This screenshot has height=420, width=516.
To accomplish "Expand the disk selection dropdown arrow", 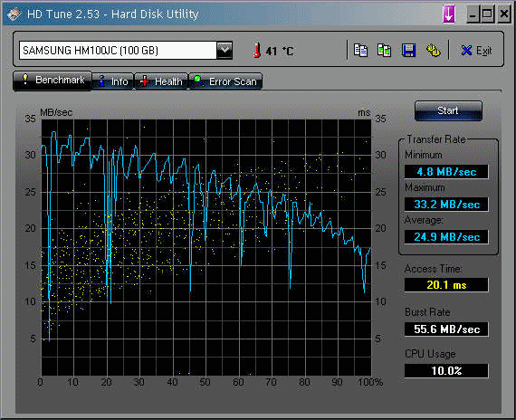I will (x=225, y=51).
